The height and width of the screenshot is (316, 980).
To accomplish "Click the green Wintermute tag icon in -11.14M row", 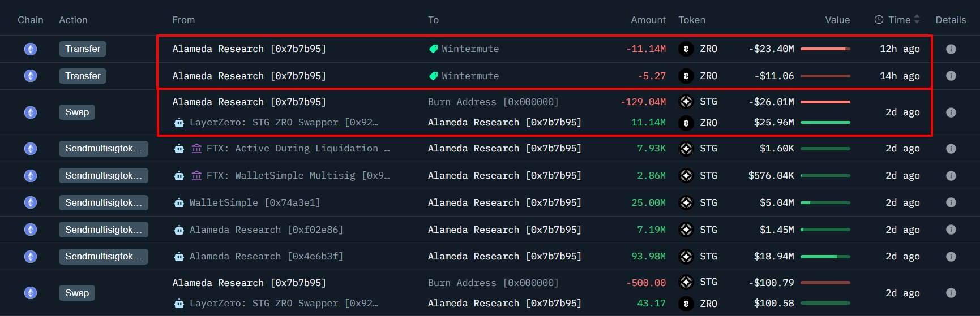I will pyautogui.click(x=434, y=49).
